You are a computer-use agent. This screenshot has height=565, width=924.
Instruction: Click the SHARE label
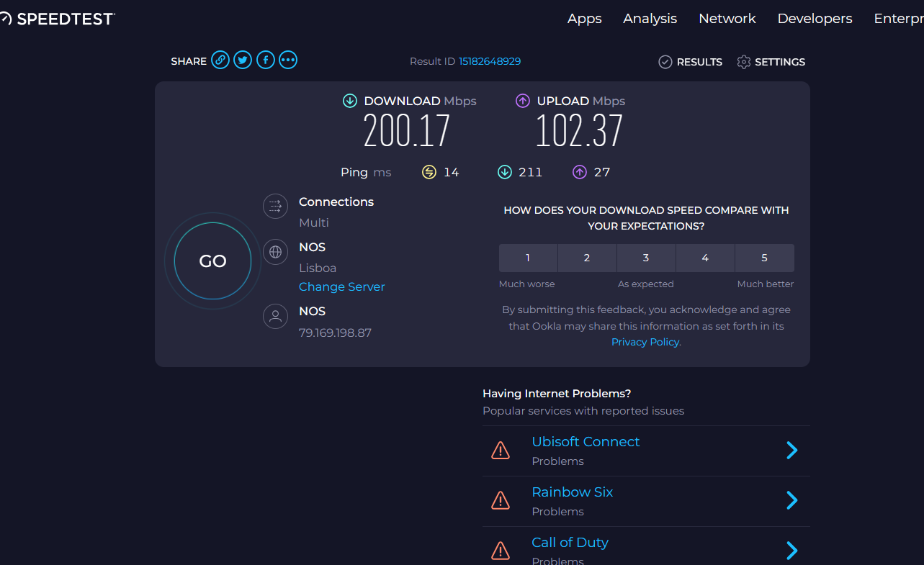tap(189, 61)
